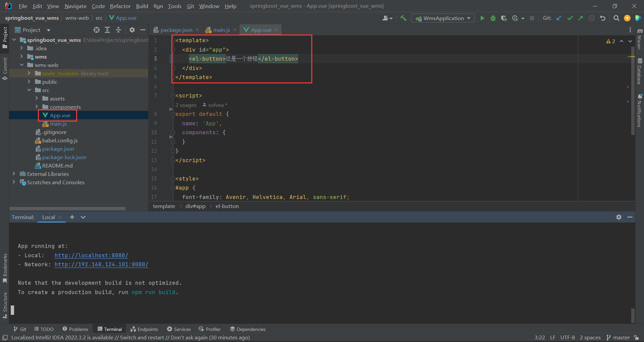Open Search Everywhere magnifier icon

pyautogui.click(x=616, y=18)
